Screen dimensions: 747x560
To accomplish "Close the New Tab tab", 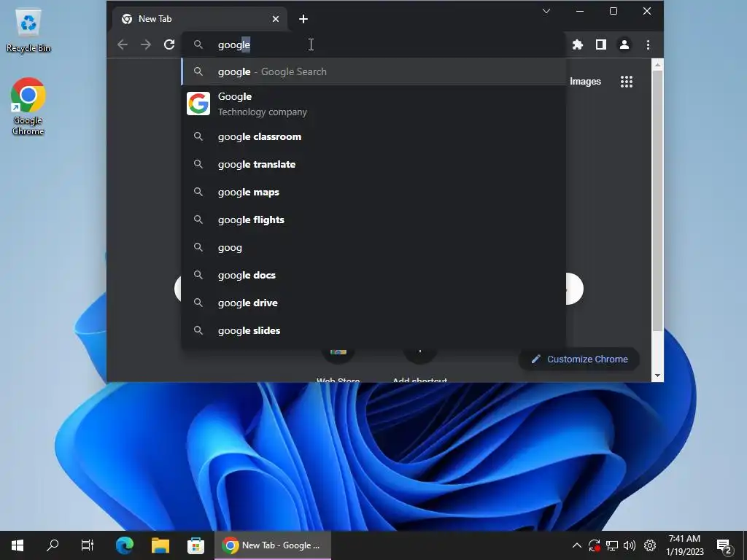I will pyautogui.click(x=275, y=19).
